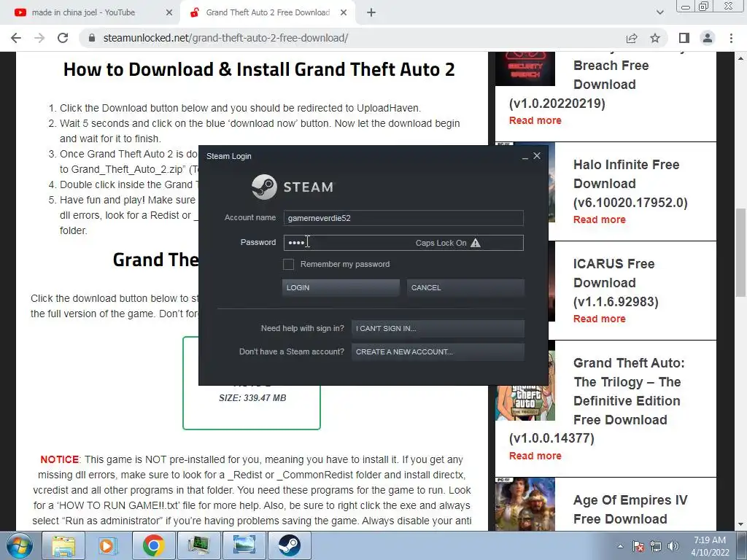Image resolution: width=747 pixels, height=560 pixels.
Task: Click the network tray icon
Action: pos(656,546)
